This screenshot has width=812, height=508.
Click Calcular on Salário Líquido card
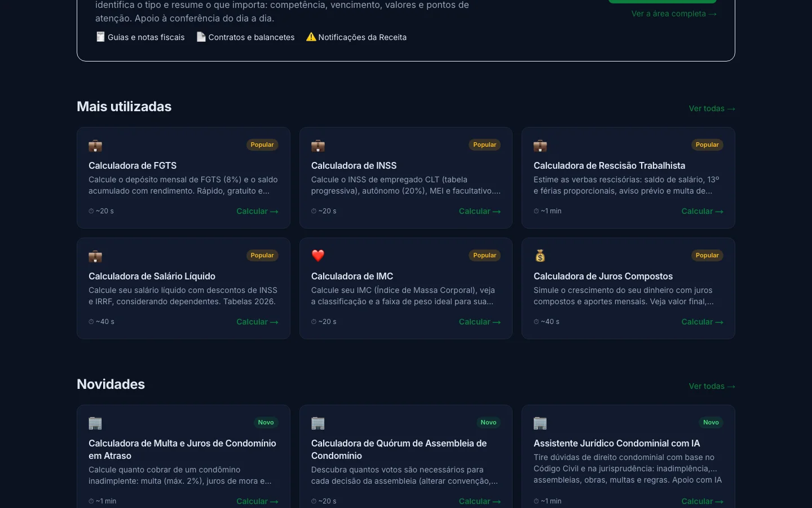point(257,322)
